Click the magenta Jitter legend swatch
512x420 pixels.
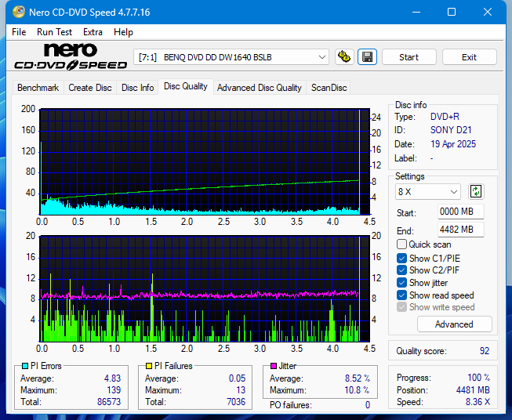pyautogui.click(x=274, y=366)
